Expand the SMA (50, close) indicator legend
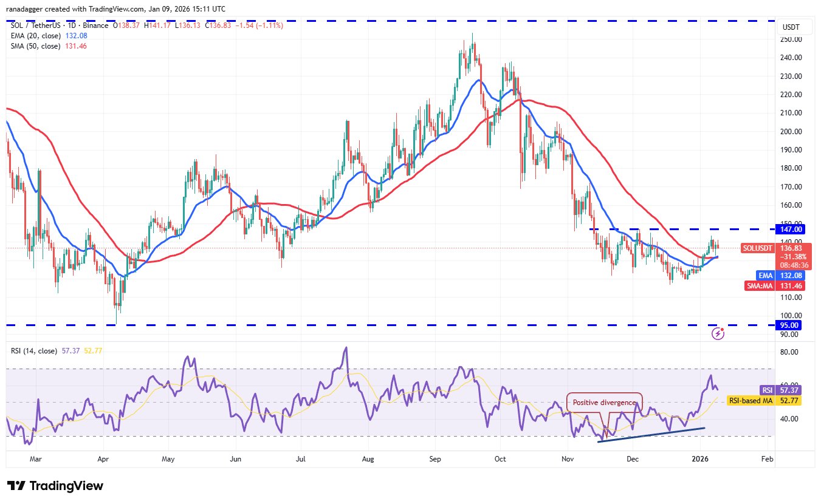Screen dimensions: 821x504 click(x=35, y=46)
